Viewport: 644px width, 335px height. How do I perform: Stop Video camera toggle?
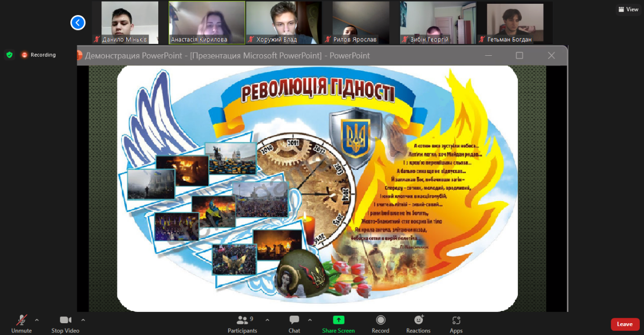click(65, 324)
